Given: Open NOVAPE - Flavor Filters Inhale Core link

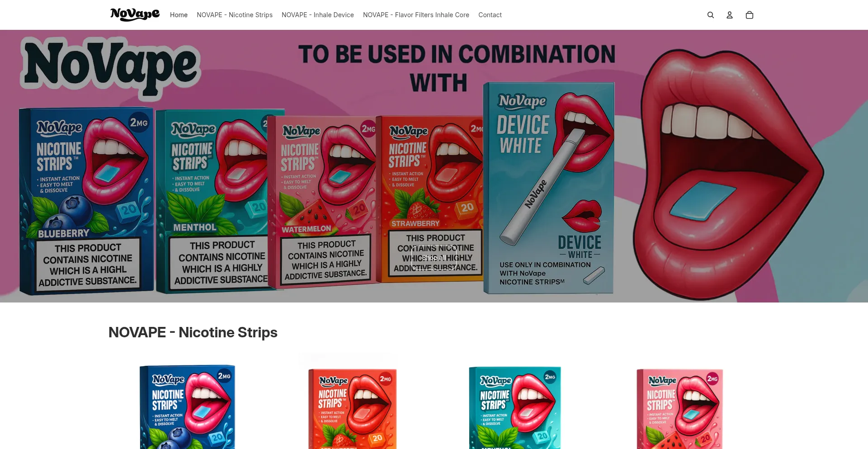Looking at the screenshot, I should click(x=416, y=15).
